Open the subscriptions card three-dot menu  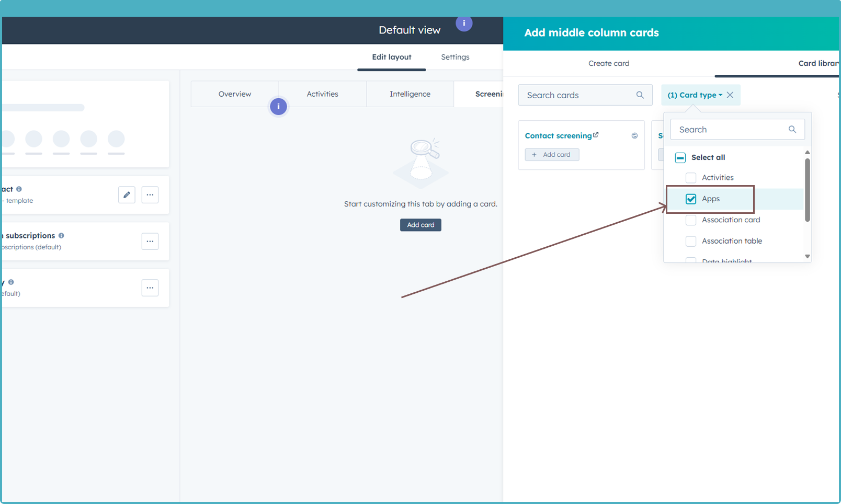click(150, 242)
